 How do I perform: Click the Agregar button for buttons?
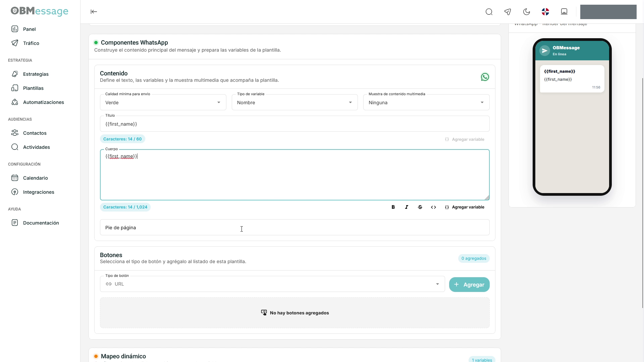tap(469, 285)
